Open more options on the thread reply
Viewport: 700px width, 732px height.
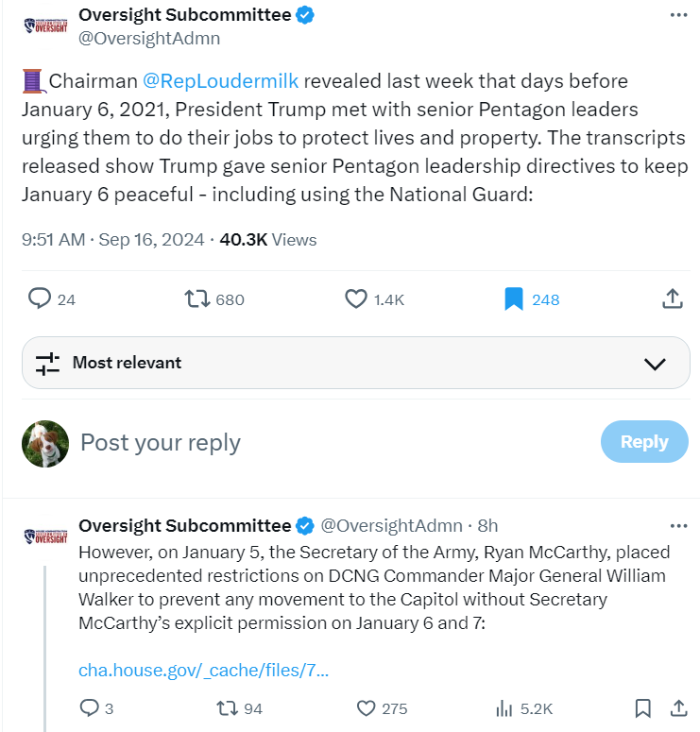677,526
